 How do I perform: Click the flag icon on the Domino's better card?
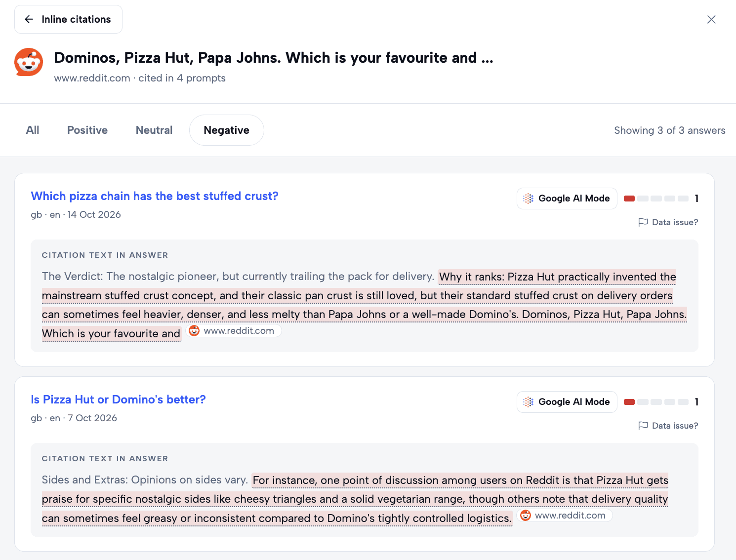click(x=643, y=426)
